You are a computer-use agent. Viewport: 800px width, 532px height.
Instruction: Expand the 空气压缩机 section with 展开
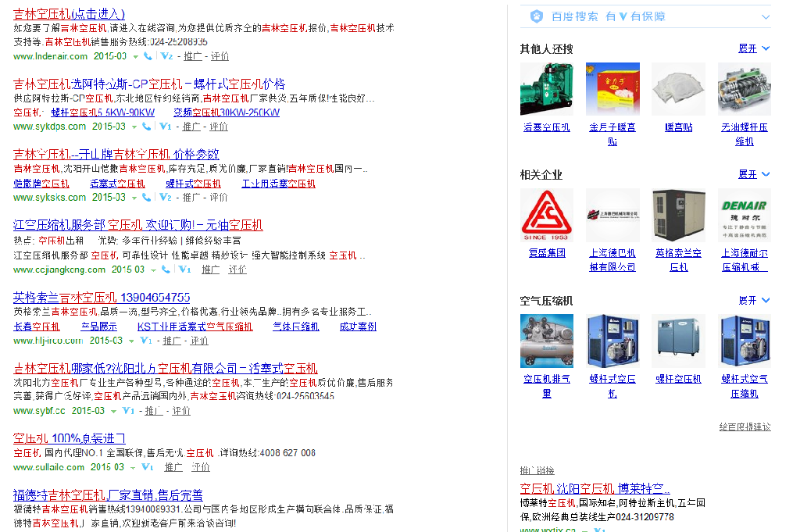tap(754, 301)
